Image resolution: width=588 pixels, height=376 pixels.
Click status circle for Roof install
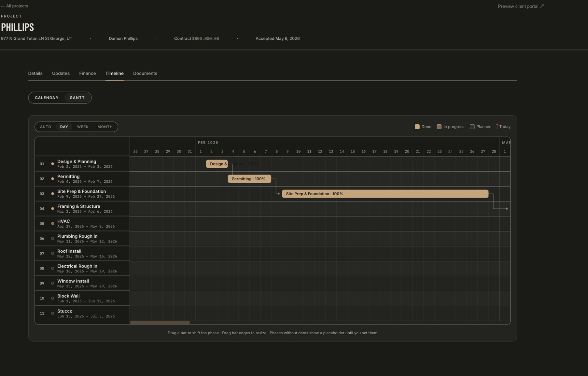click(53, 253)
